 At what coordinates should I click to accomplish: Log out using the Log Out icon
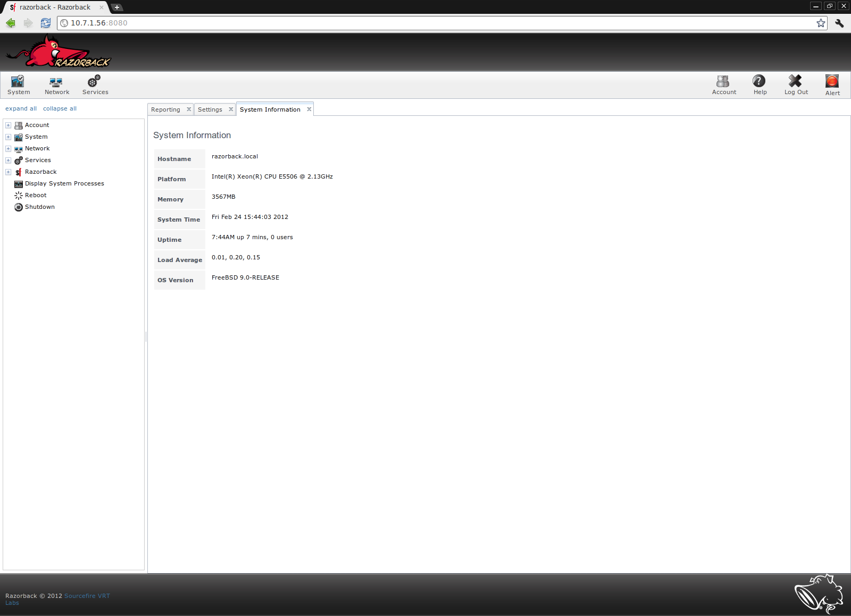pyautogui.click(x=796, y=84)
